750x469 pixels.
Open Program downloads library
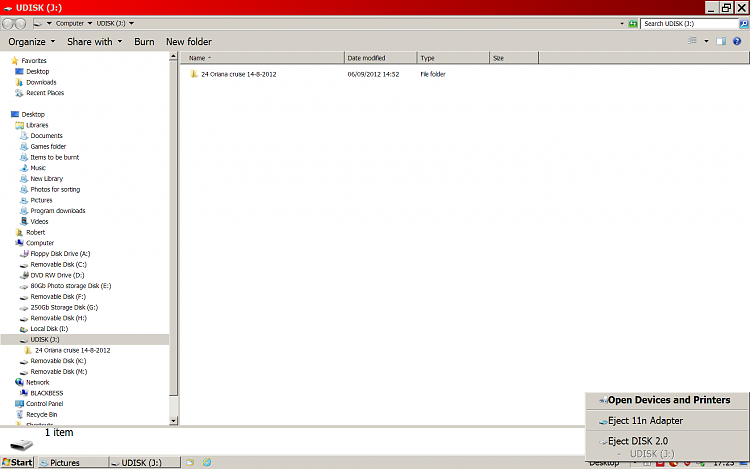click(58, 211)
